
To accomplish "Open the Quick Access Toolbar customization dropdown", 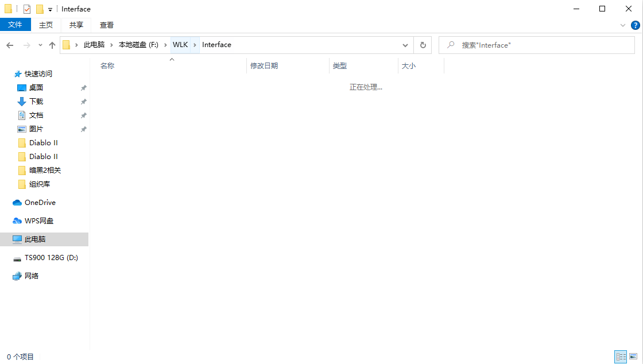I will click(50, 9).
